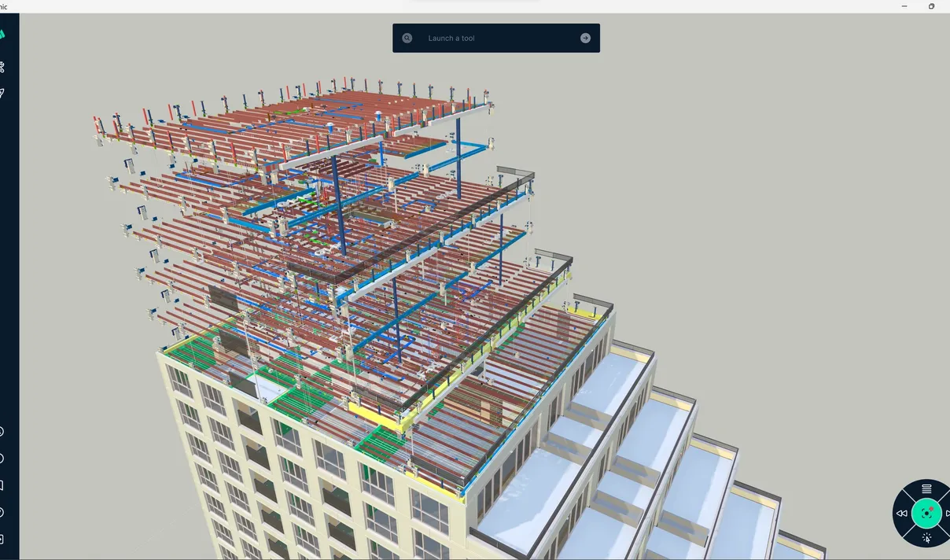This screenshot has height=560, width=950.
Task: Click the arrow button in the launch bar
Action: [x=585, y=38]
